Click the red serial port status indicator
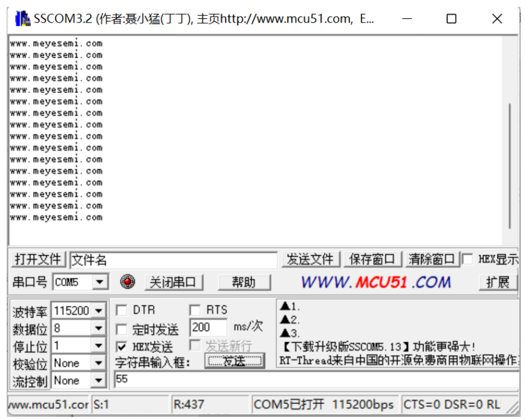Image resolution: width=525 pixels, height=420 pixels. pyautogui.click(x=127, y=282)
